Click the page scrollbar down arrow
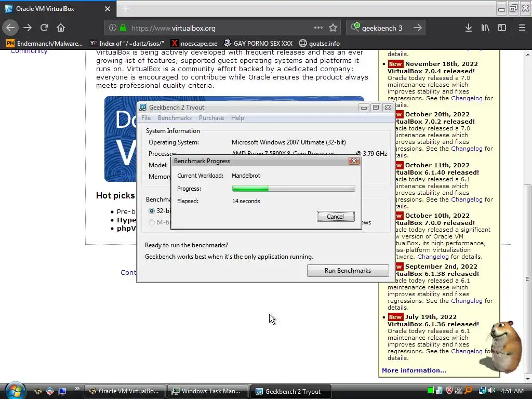This screenshot has width=532, height=399. 527,379
